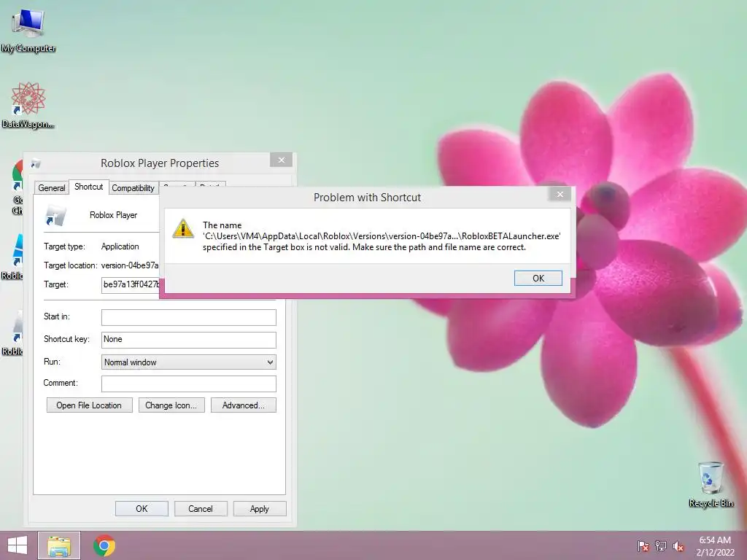Click OK in the Problem with Shortcut dialog
Screen dimensions: 747x560
pos(538,278)
